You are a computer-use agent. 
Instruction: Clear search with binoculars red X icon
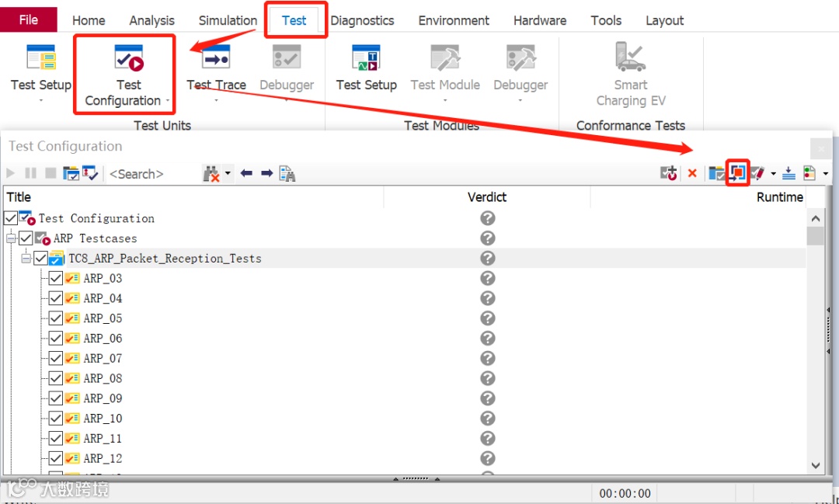click(212, 173)
